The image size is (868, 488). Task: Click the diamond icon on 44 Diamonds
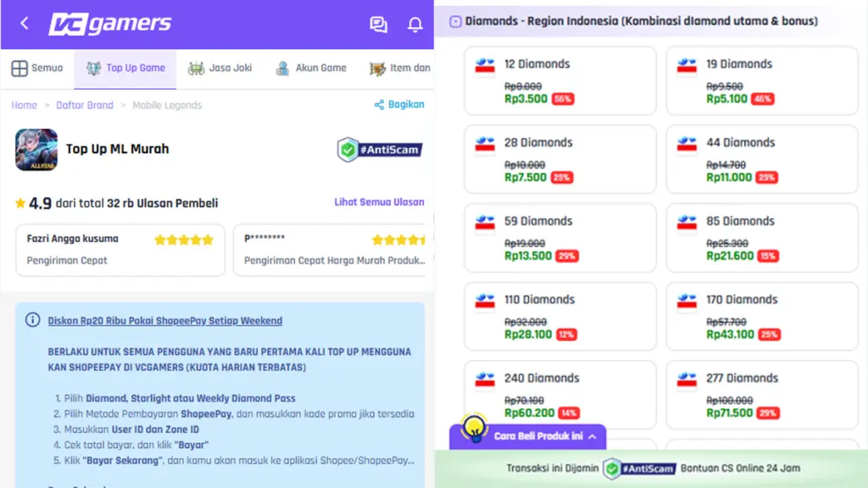[x=687, y=144]
